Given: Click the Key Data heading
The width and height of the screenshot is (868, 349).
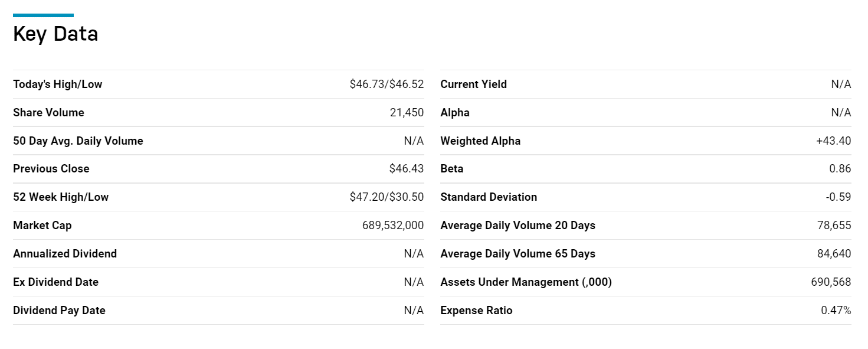Looking at the screenshot, I should coord(55,34).
